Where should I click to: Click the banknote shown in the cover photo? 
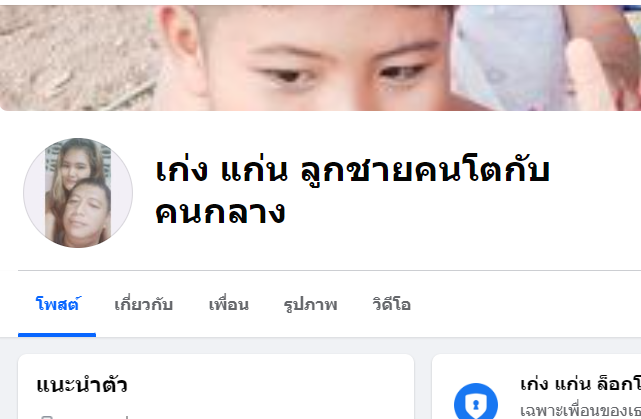pyautogui.click(x=511, y=57)
